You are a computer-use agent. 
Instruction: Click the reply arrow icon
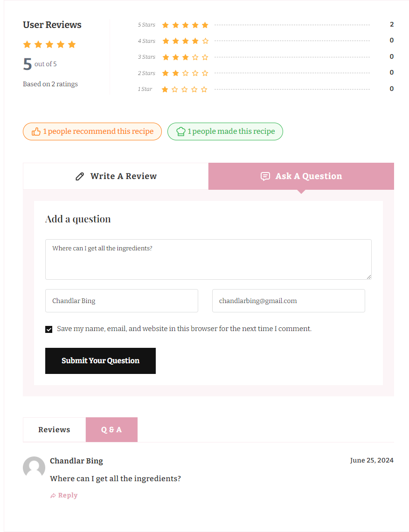[53, 496]
